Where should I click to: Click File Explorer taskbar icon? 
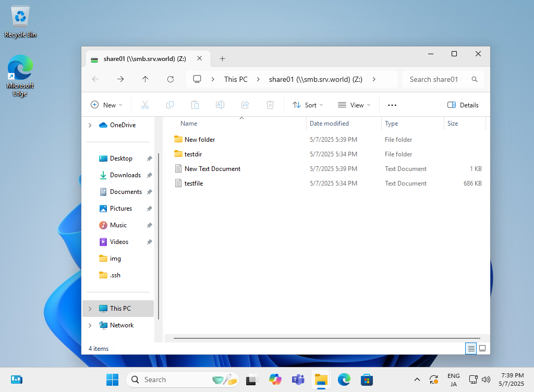click(321, 379)
